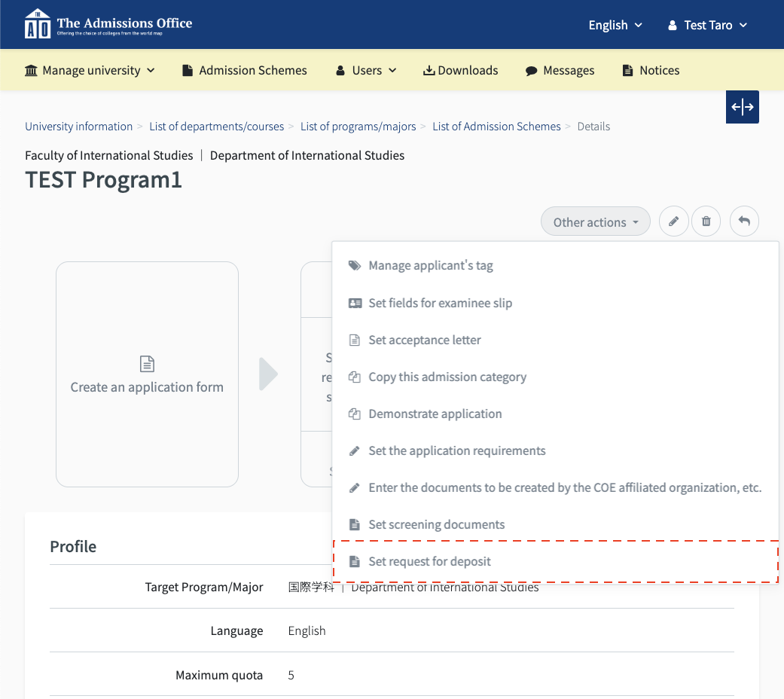The image size is (784, 699).
Task: Click the speech bubble icon beside Messages
Action: (x=531, y=71)
